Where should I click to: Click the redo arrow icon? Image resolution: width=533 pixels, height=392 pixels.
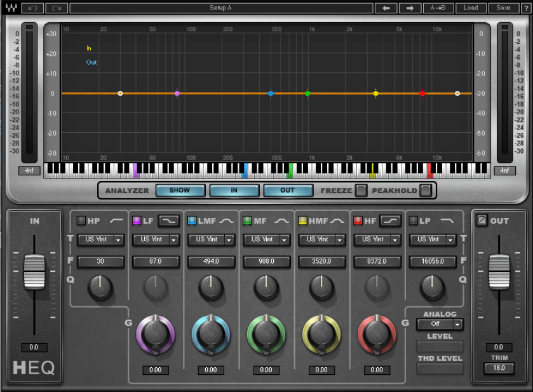(x=57, y=8)
